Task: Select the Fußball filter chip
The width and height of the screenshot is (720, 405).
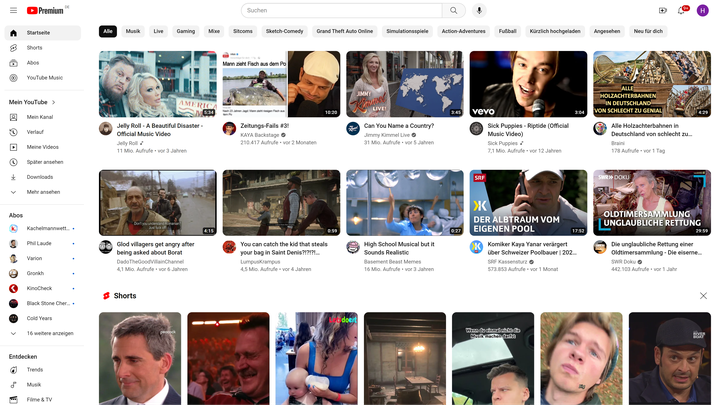Action: [x=507, y=31]
